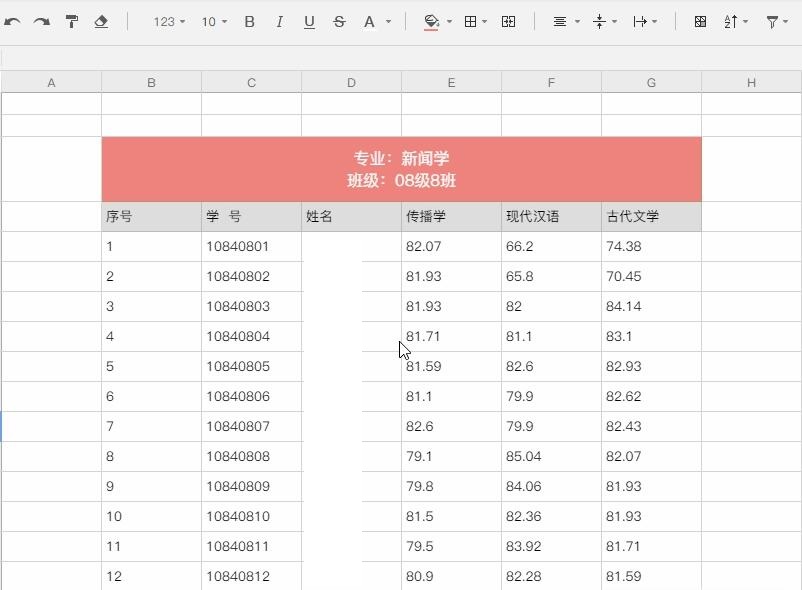The height and width of the screenshot is (590, 802).
Task: Select cell with student number 10840812
Action: [251, 576]
